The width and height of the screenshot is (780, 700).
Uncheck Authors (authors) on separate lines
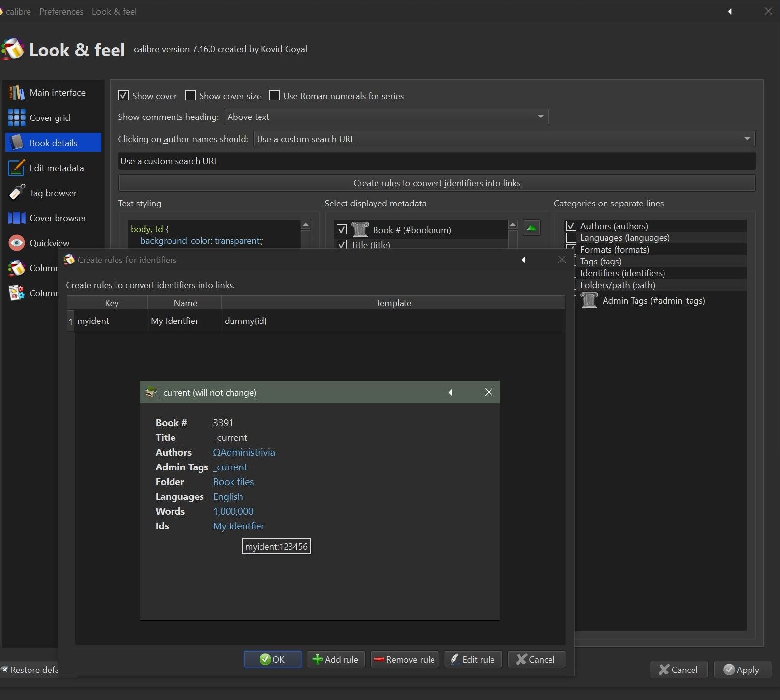[x=571, y=226]
